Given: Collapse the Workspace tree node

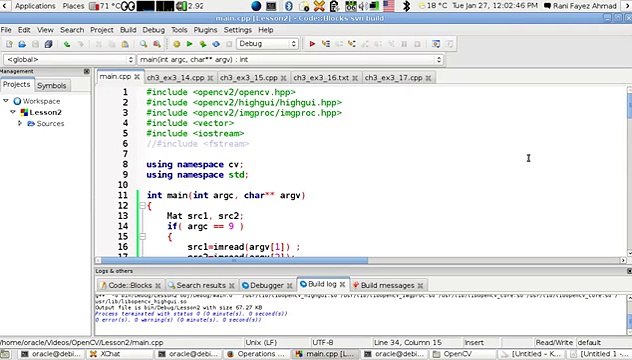Looking at the screenshot, I should pyautogui.click(x=6, y=101).
